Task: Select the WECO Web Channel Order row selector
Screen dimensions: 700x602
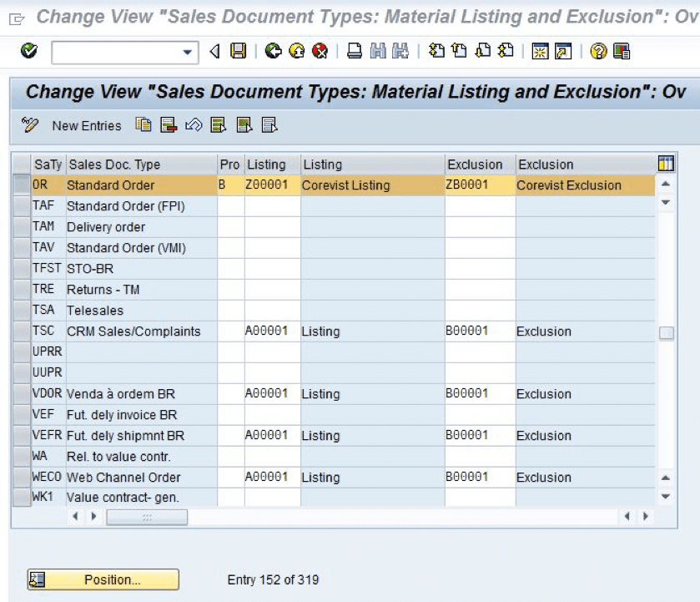Action: click(x=22, y=478)
